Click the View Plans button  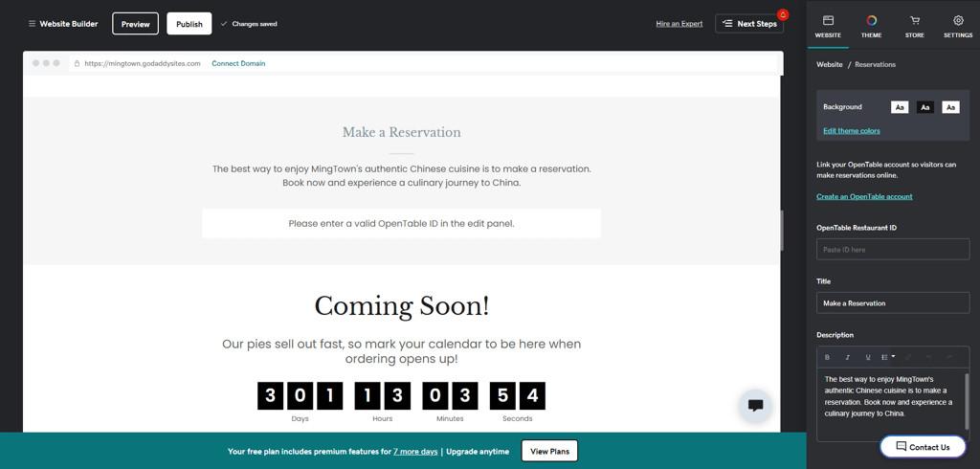click(x=549, y=451)
